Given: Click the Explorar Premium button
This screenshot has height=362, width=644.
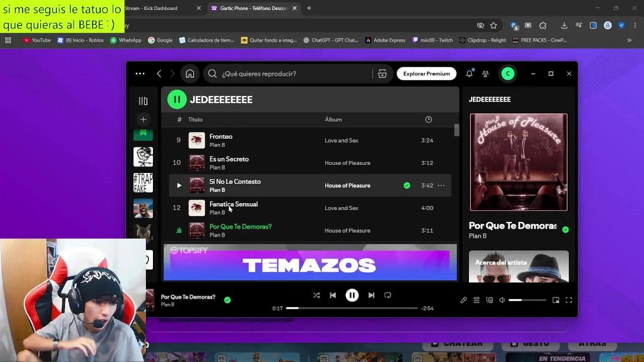Looking at the screenshot, I should [427, 74].
